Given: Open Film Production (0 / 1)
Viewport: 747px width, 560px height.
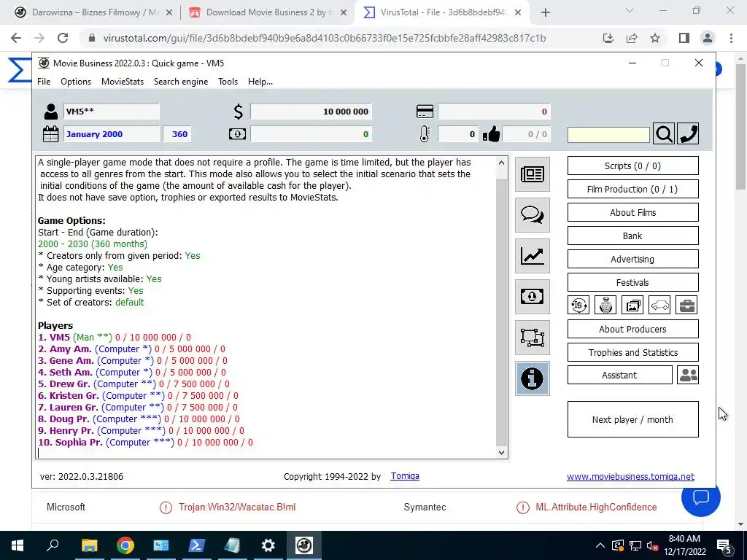Looking at the screenshot, I should point(632,189).
